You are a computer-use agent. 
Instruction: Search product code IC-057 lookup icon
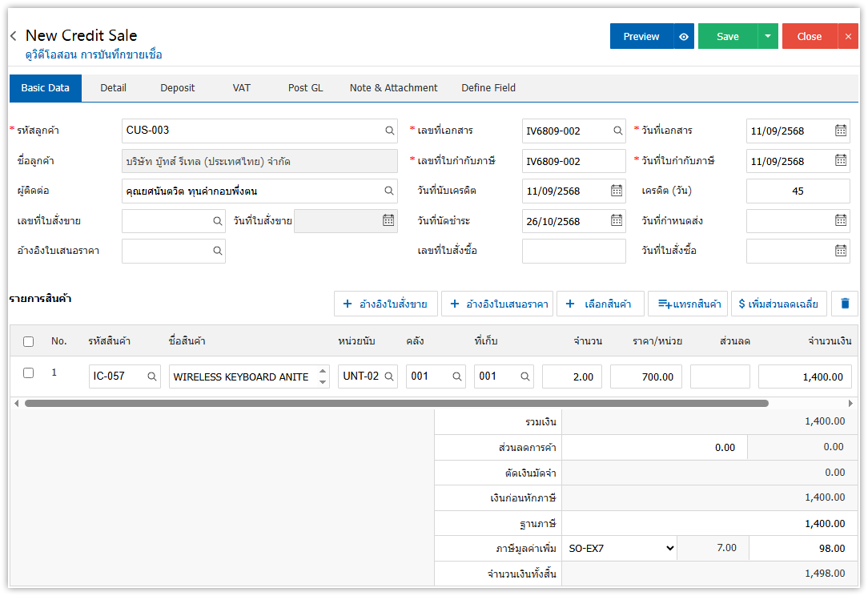click(x=150, y=377)
